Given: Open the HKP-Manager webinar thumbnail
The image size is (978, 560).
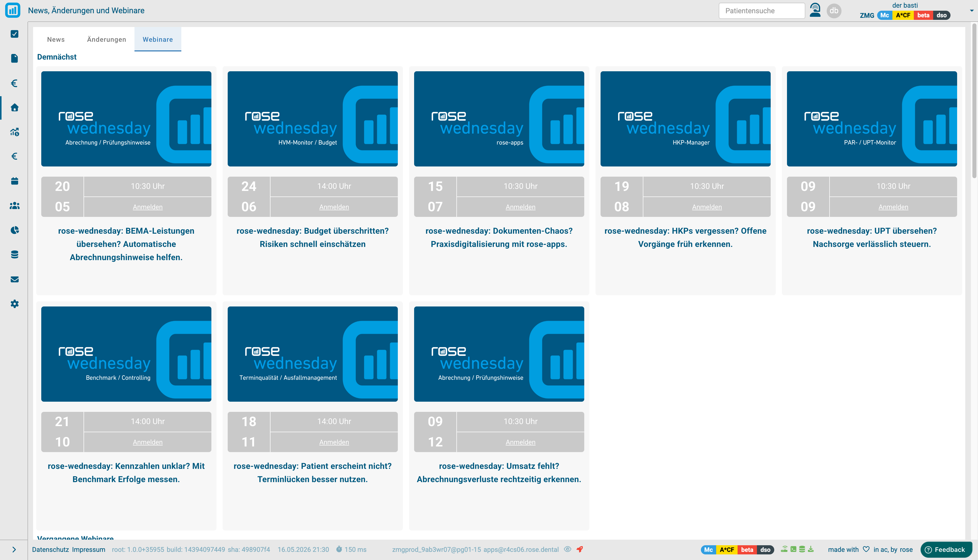Looking at the screenshot, I should point(686,119).
